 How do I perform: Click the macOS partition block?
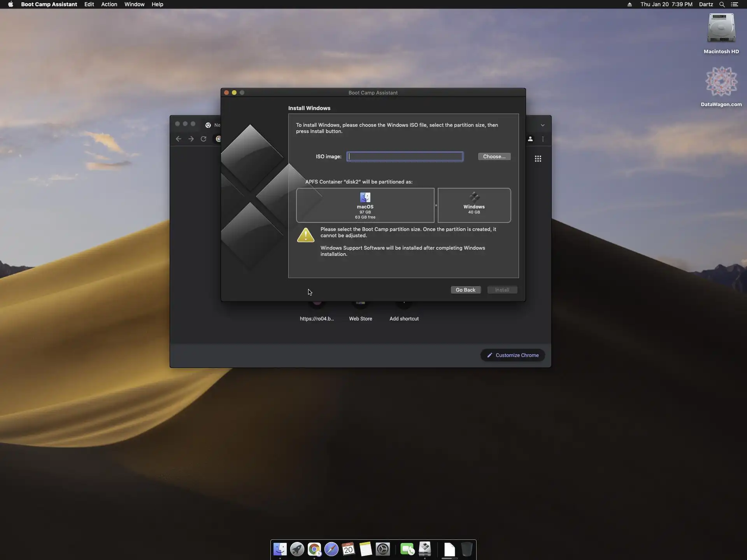pos(365,205)
